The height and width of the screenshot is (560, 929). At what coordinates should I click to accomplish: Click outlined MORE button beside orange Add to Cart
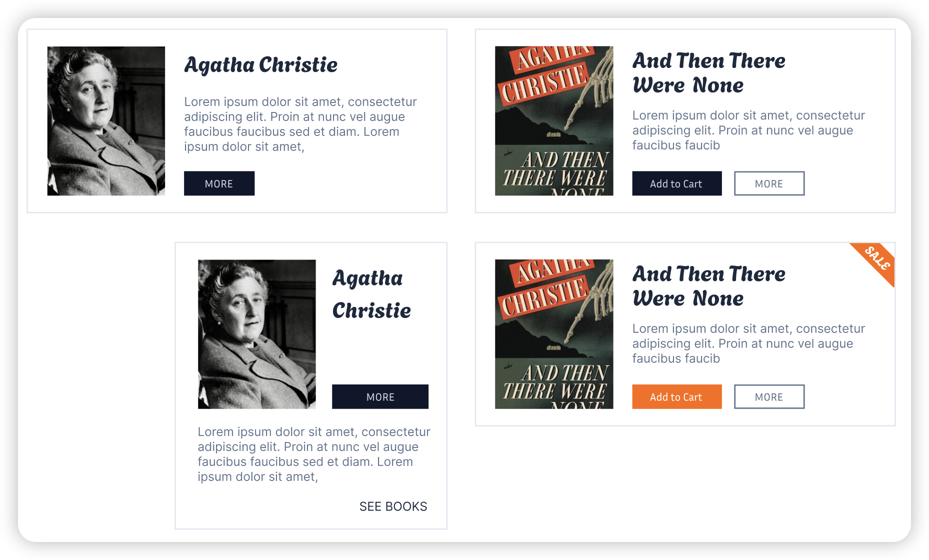click(x=769, y=396)
